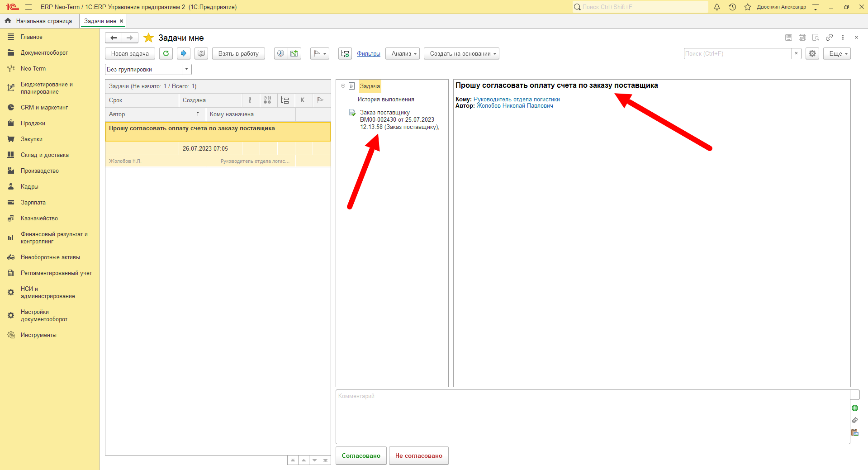Expand the Без группировки combo box arrow
The width and height of the screenshot is (868, 470).
pyautogui.click(x=186, y=69)
